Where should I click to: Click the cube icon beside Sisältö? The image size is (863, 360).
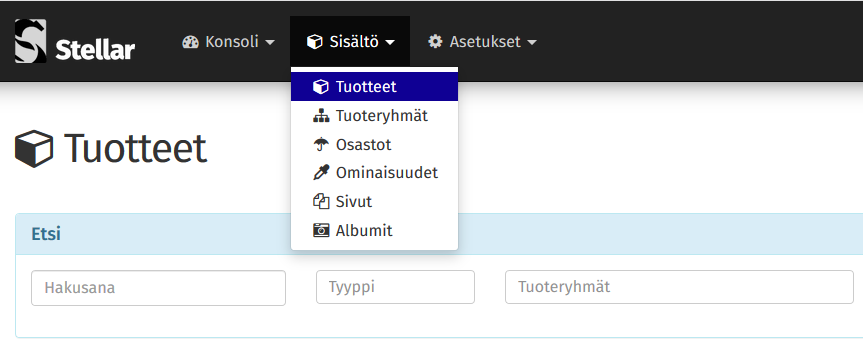tap(314, 42)
